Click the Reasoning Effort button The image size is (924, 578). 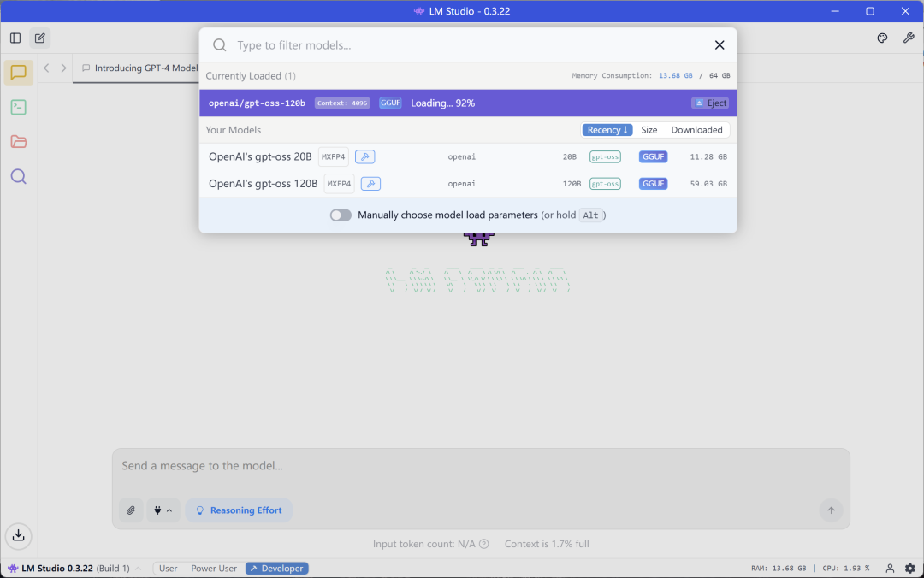pos(239,510)
